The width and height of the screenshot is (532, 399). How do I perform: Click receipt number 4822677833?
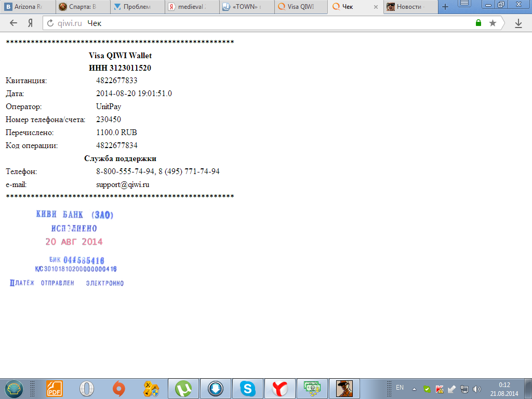(x=117, y=81)
